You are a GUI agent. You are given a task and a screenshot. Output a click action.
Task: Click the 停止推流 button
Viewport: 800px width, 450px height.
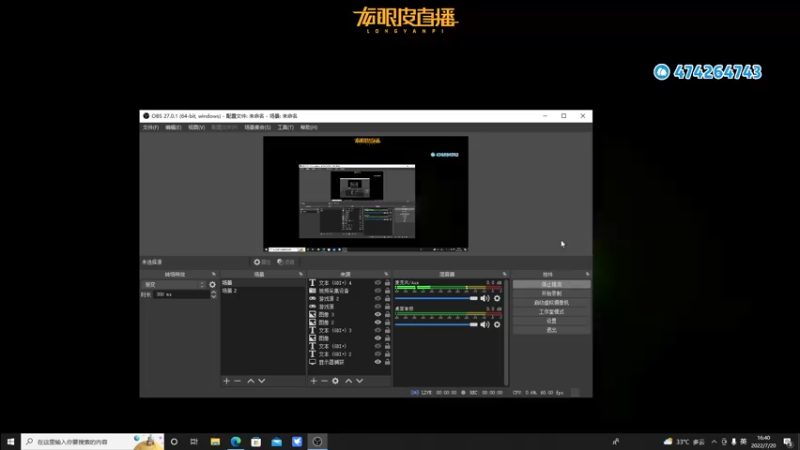click(x=552, y=284)
